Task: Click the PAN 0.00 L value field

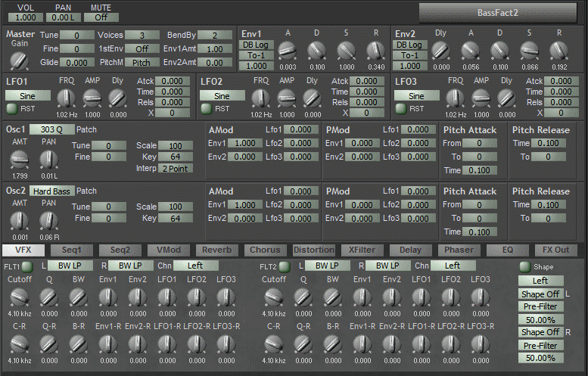Action: pos(63,17)
